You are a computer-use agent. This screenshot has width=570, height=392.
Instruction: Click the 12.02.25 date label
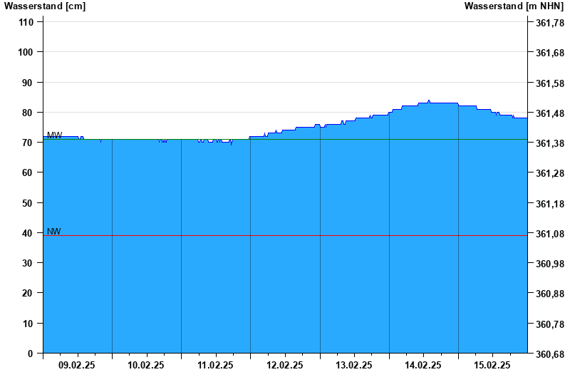click(284, 365)
